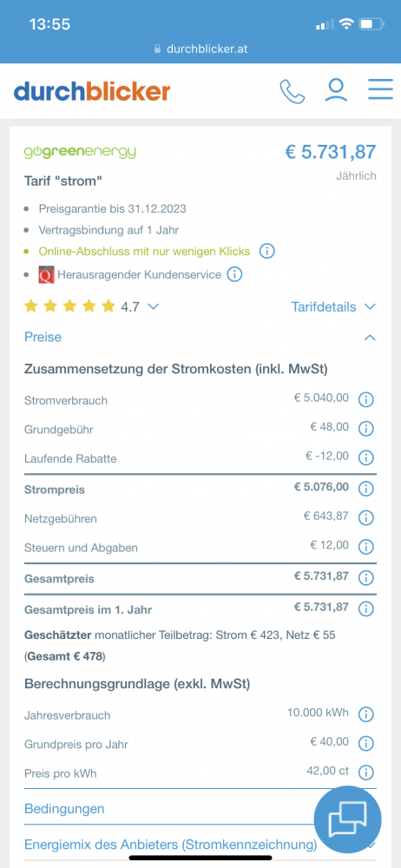Open the user account icon
The height and width of the screenshot is (868, 401).
coord(336,91)
